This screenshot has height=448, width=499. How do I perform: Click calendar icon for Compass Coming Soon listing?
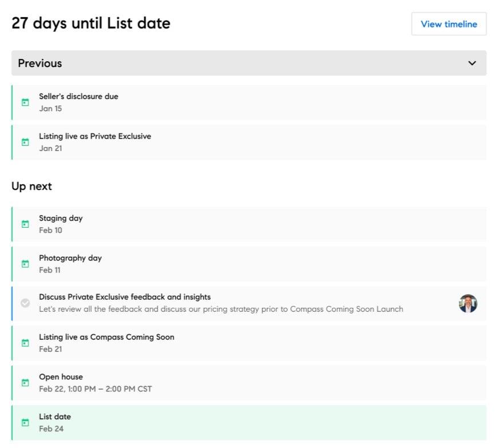[x=25, y=343]
